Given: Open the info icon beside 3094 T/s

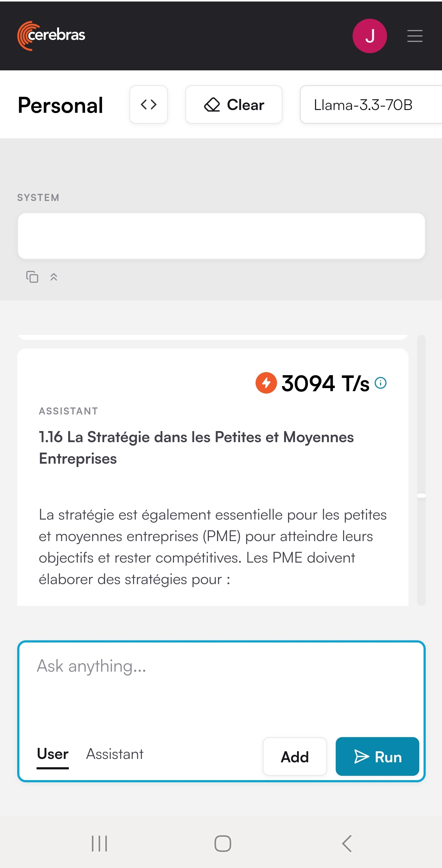Looking at the screenshot, I should [x=381, y=383].
